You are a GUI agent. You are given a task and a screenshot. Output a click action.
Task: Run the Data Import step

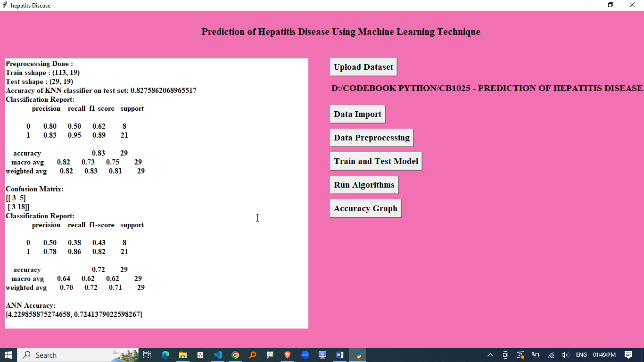tap(357, 114)
